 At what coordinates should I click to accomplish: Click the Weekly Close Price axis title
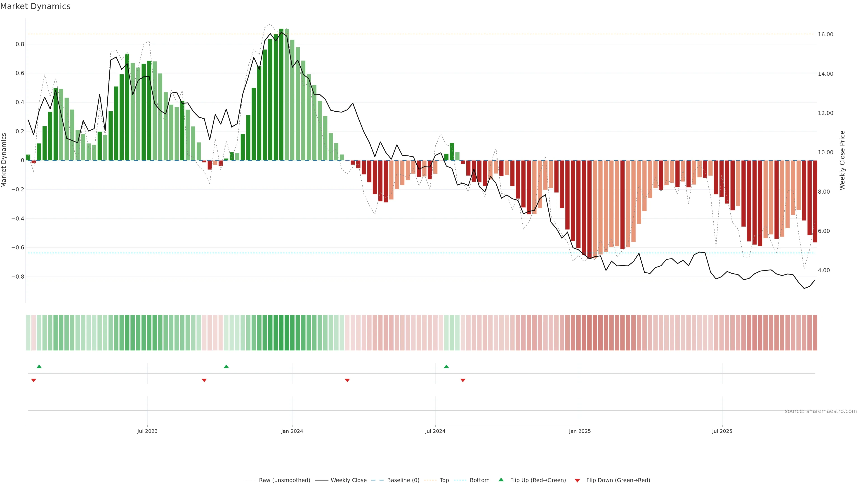pos(842,160)
